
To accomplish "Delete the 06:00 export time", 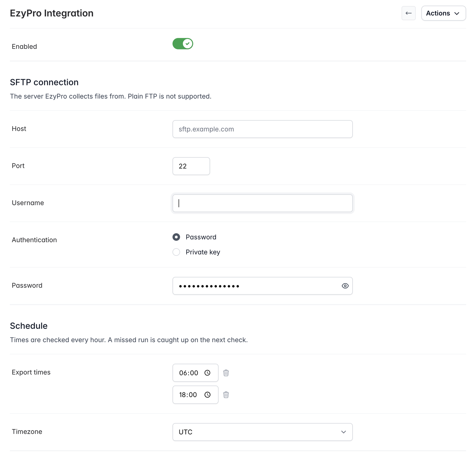I will (226, 373).
